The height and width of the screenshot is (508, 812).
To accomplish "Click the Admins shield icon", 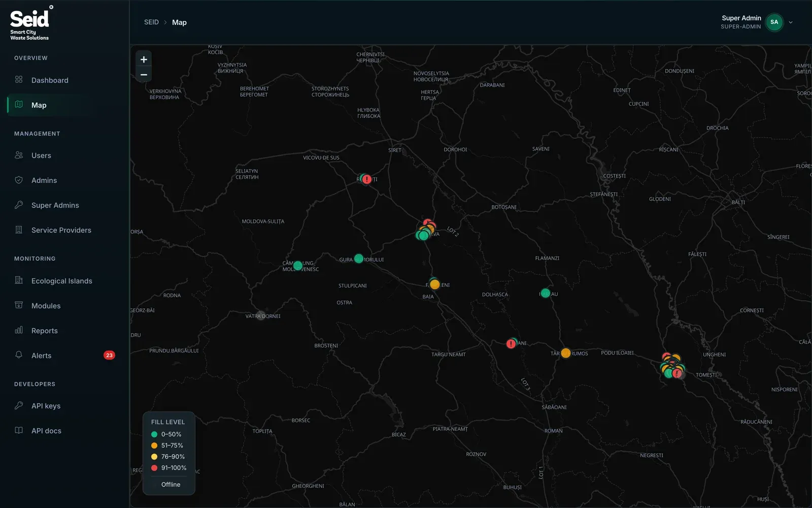I will [x=19, y=180].
